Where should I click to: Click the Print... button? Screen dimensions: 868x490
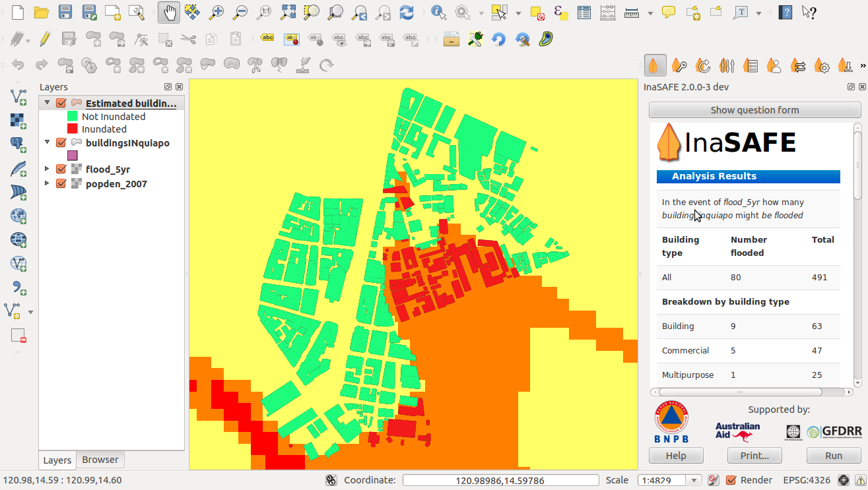coord(754,456)
